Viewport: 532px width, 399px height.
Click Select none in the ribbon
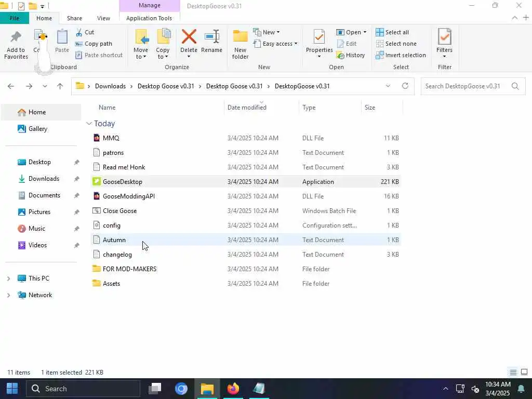coord(396,44)
